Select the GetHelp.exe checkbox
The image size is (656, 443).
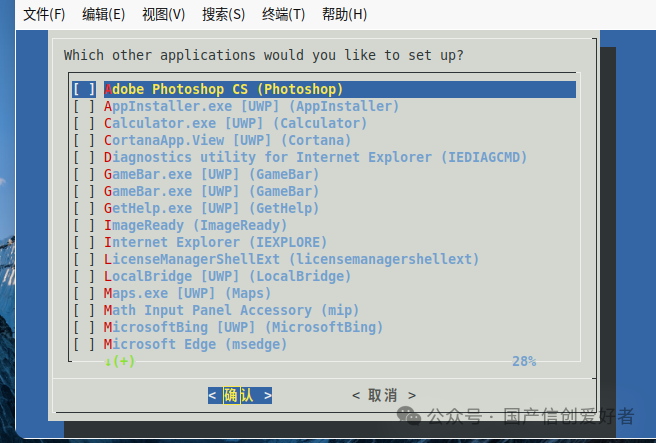84,208
